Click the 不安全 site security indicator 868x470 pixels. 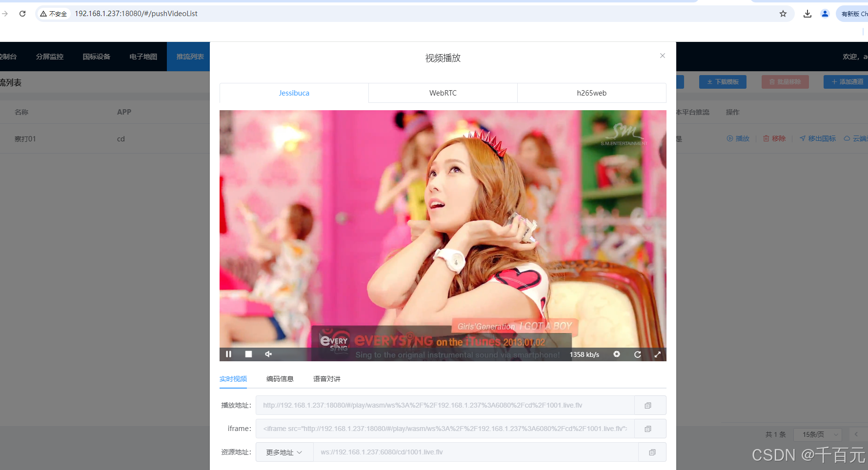pos(54,14)
